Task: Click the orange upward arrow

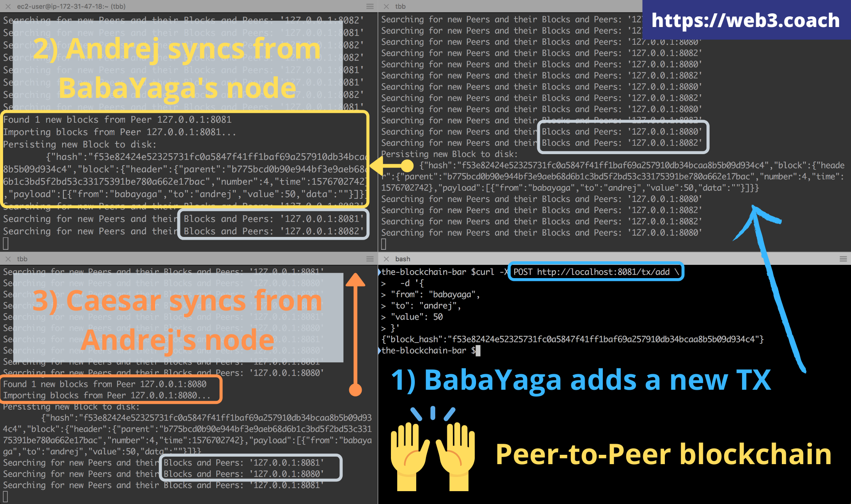Action: [x=355, y=332]
